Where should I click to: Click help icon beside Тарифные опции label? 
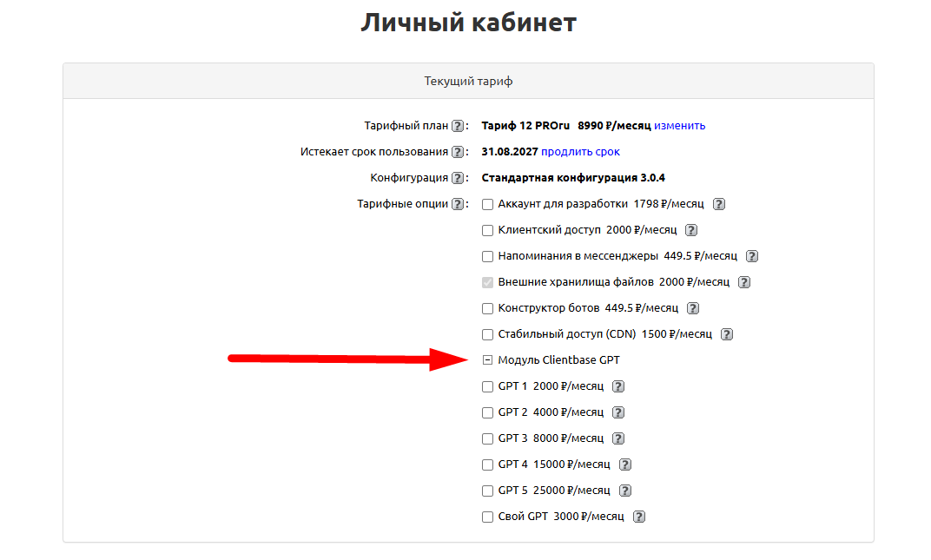457,204
